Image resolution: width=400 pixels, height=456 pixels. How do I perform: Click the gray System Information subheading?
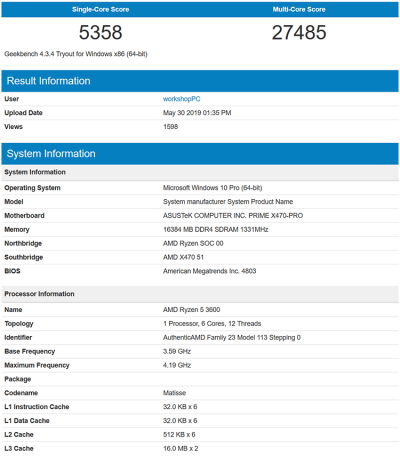200,172
